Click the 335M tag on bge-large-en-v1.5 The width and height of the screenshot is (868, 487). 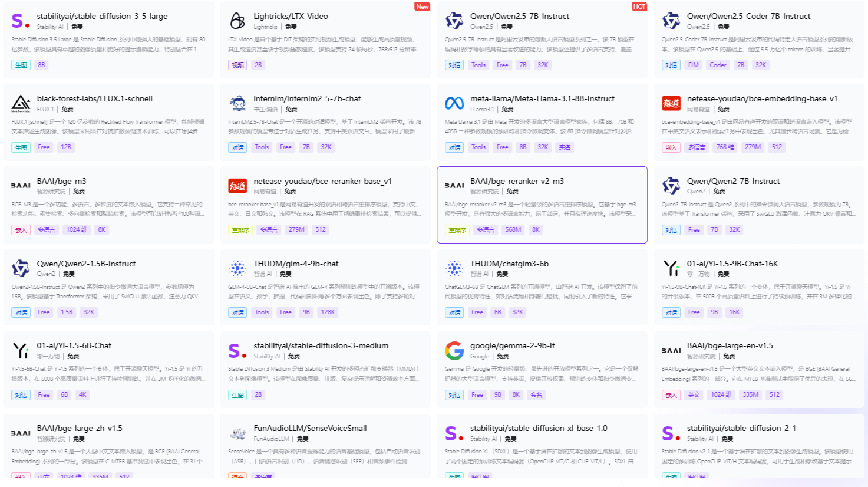751,394
